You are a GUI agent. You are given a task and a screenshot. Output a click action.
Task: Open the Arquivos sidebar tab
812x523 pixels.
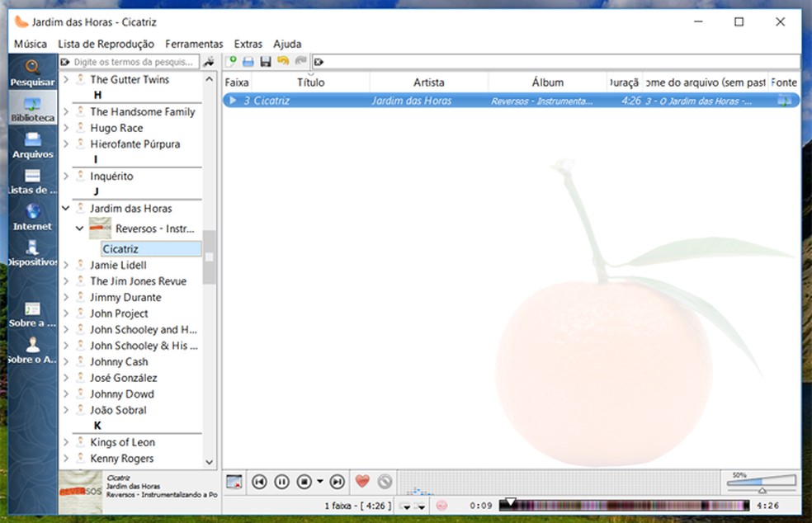pyautogui.click(x=32, y=144)
